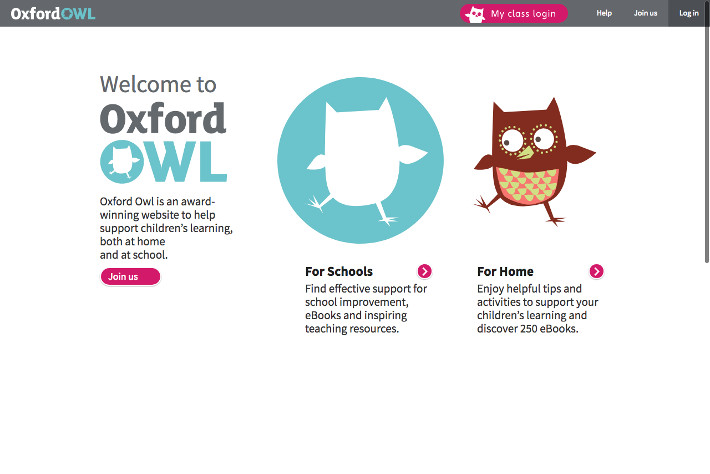
Task: Click the pink arrow beside For Schools
Action: coord(425,271)
